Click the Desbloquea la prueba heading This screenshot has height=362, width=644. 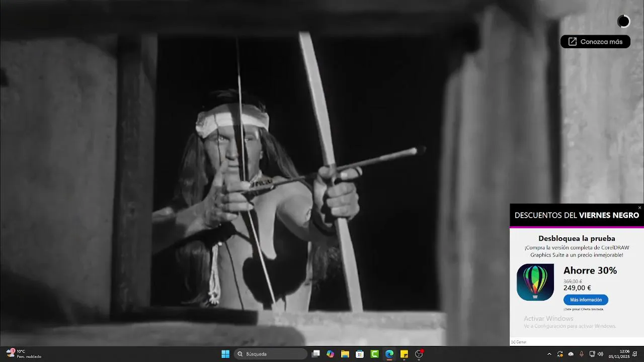(577, 238)
